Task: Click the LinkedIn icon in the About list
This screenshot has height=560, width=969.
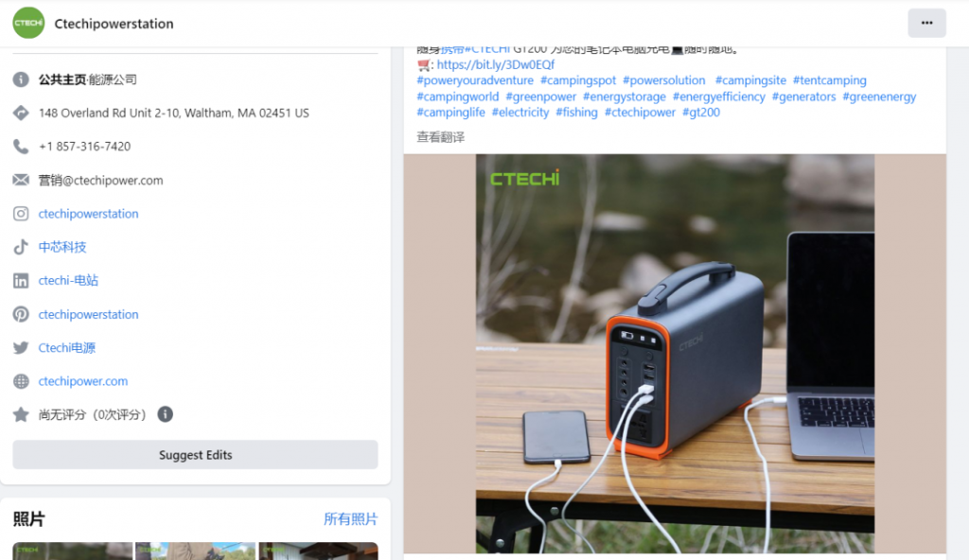Action: pos(21,281)
